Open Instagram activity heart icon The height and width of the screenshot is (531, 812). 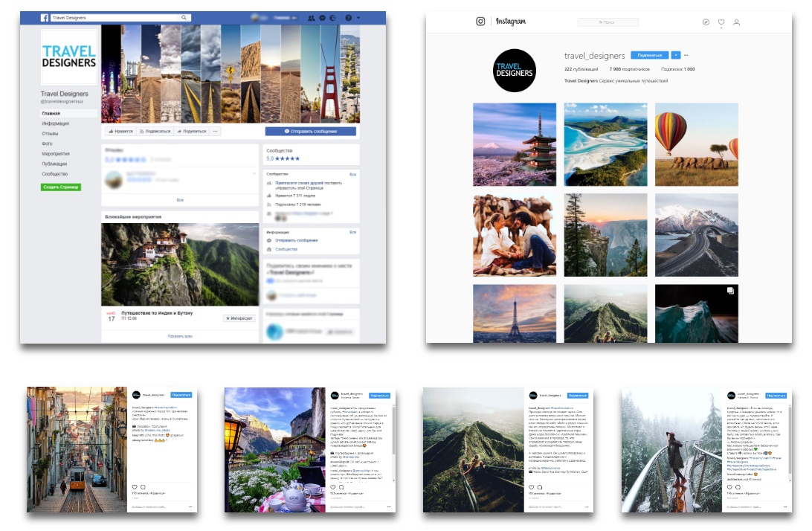(721, 22)
